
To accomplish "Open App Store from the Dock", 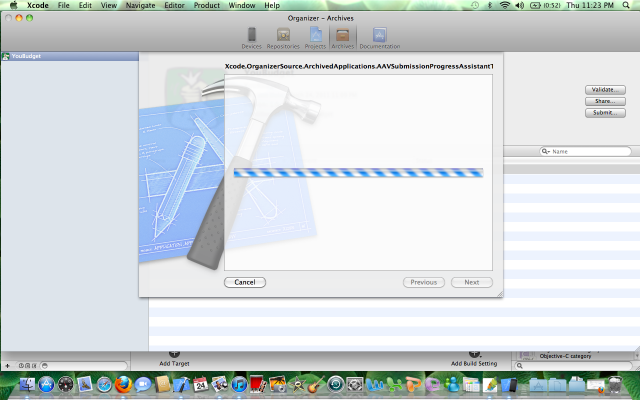I will pyautogui.click(x=46, y=384).
